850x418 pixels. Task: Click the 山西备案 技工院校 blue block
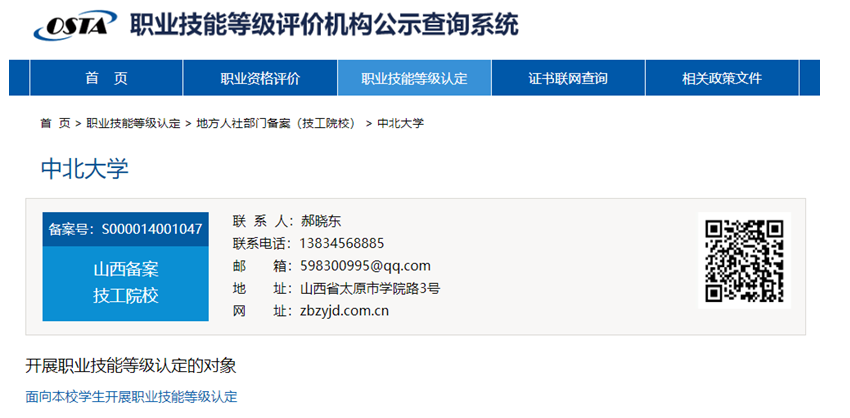coord(125,283)
